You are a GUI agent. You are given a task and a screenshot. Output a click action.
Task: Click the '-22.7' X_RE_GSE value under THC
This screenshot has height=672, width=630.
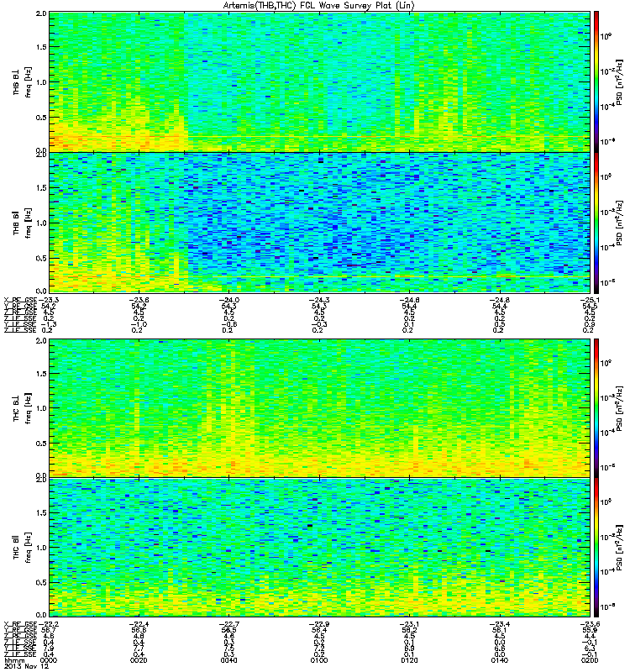[x=228, y=624]
